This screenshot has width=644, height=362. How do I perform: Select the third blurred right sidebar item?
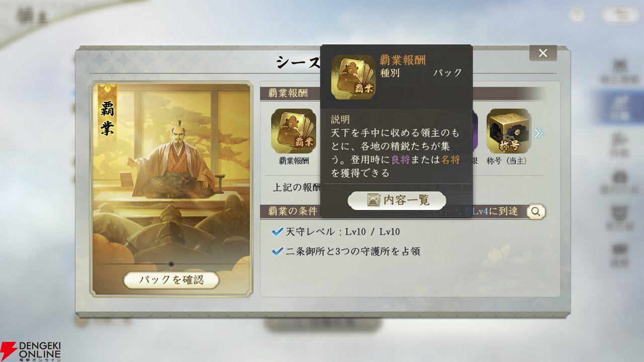click(619, 144)
